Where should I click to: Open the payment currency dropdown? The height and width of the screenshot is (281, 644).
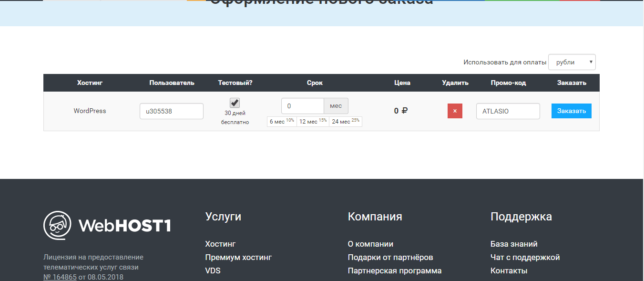point(572,62)
